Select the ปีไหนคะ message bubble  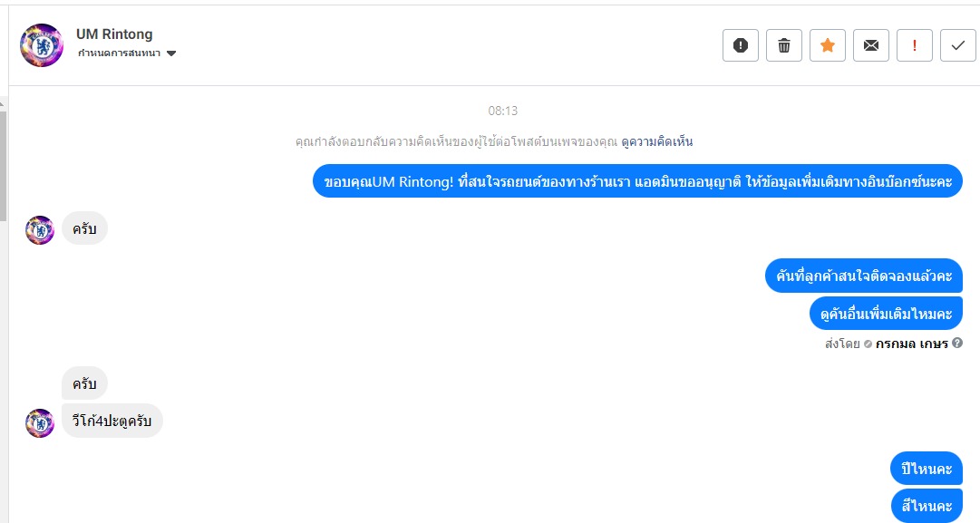click(x=927, y=469)
